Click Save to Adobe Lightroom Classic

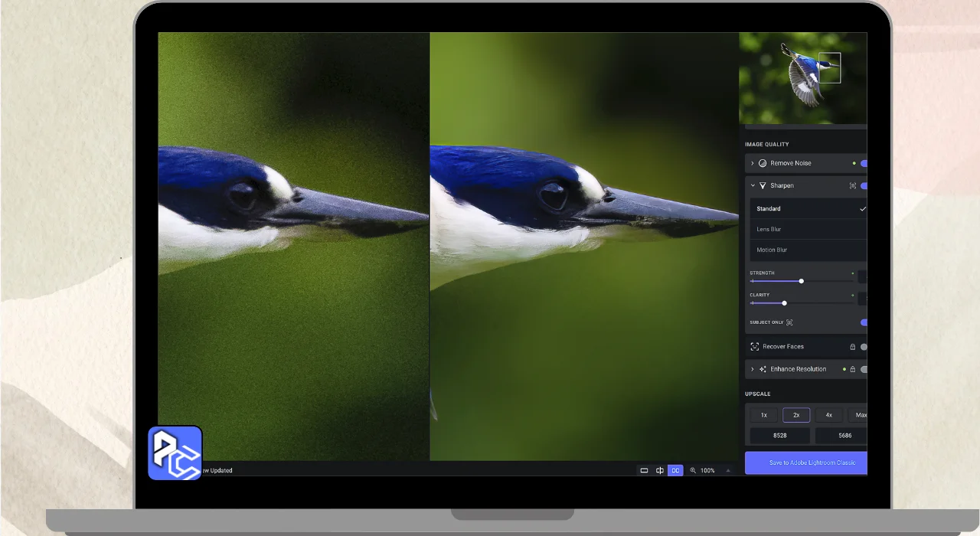(x=806, y=462)
